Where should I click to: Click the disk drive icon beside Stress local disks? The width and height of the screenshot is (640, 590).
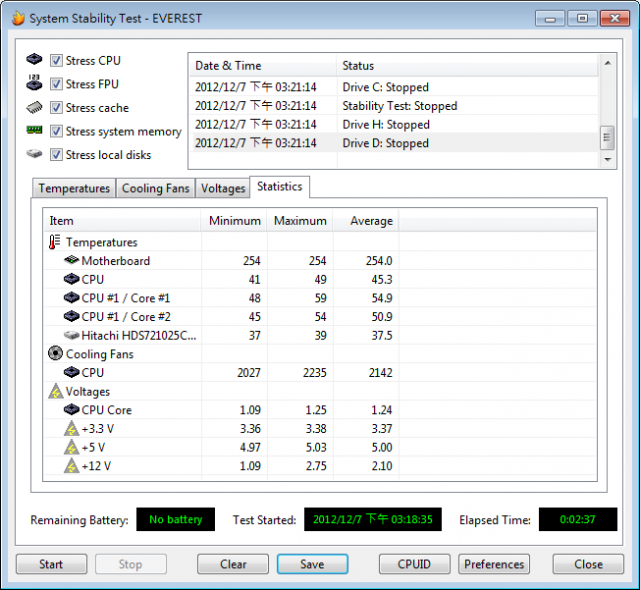click(34, 153)
